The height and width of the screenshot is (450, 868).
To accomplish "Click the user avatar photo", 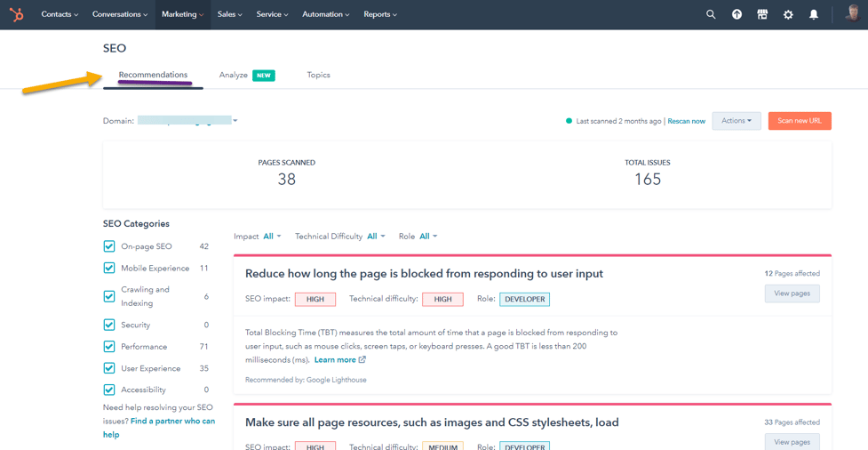I will 853,14.
